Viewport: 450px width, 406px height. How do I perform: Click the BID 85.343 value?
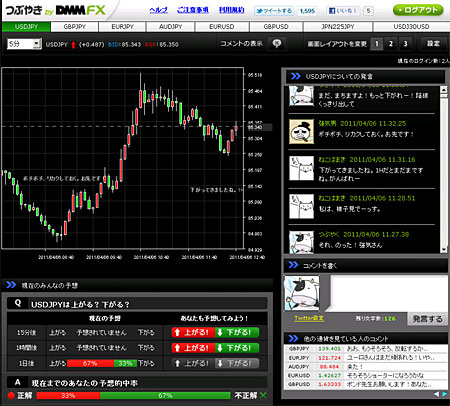(130, 44)
